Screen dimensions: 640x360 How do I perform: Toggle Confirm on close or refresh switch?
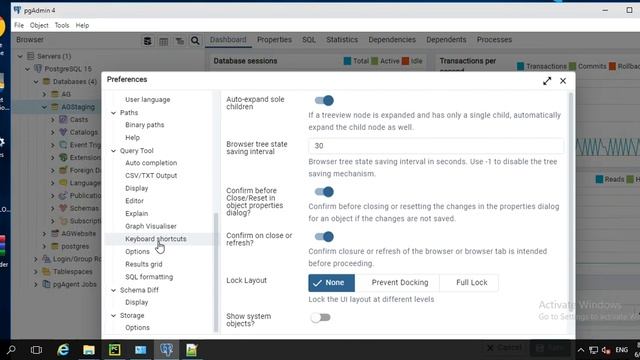pos(324,237)
